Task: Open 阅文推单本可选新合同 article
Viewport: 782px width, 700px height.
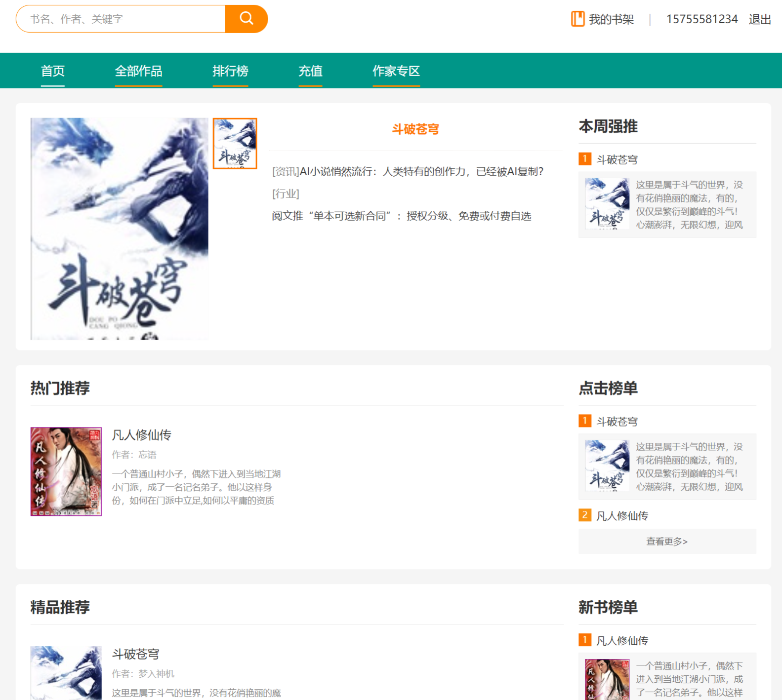Action: (x=402, y=216)
